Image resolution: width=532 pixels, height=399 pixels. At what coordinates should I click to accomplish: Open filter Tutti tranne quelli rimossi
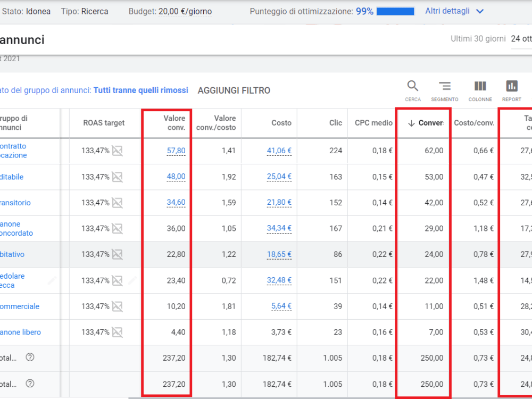(x=141, y=90)
